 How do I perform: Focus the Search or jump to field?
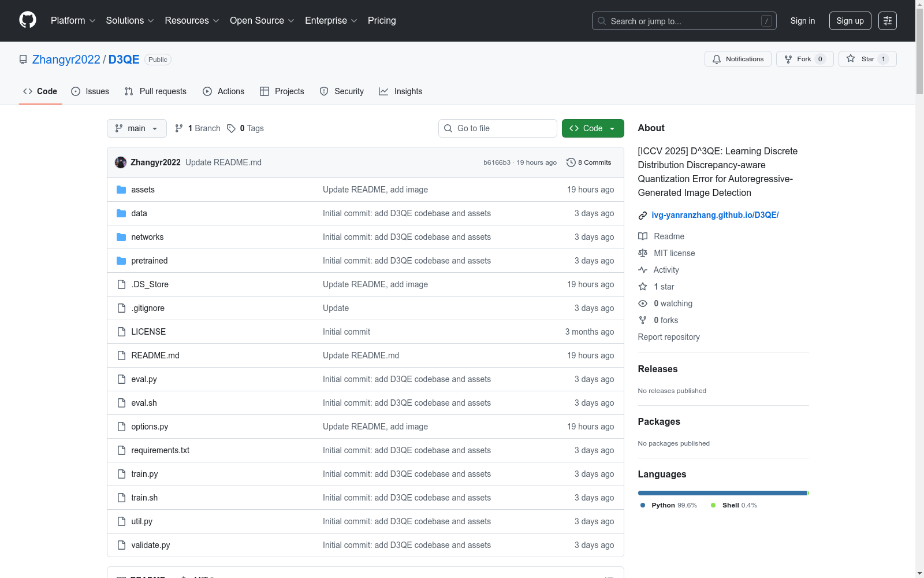click(684, 21)
